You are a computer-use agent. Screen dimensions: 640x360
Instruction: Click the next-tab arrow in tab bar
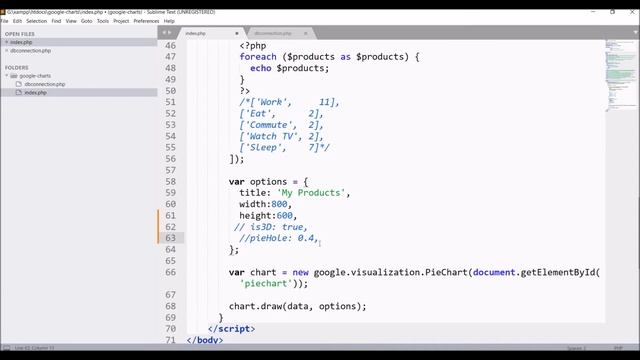[x=170, y=33]
